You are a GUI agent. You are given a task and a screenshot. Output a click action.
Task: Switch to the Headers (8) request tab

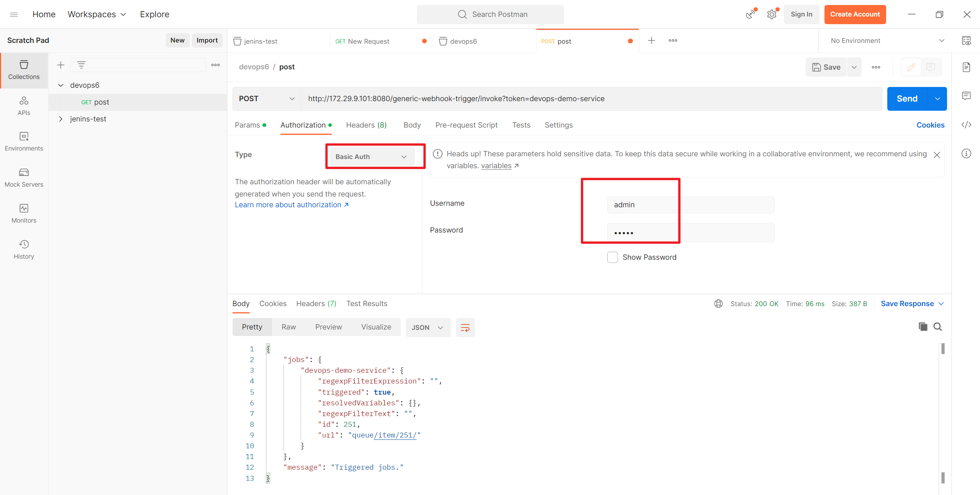click(366, 125)
